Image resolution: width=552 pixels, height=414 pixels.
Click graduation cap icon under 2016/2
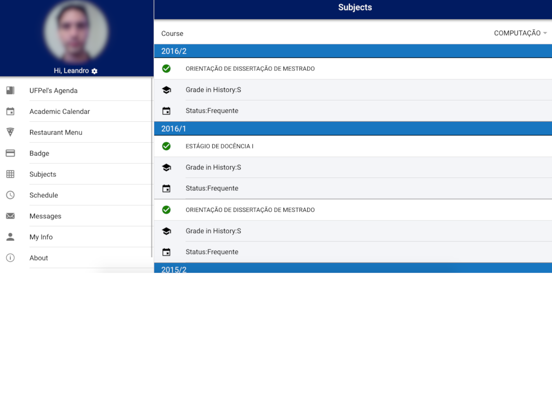(x=166, y=90)
